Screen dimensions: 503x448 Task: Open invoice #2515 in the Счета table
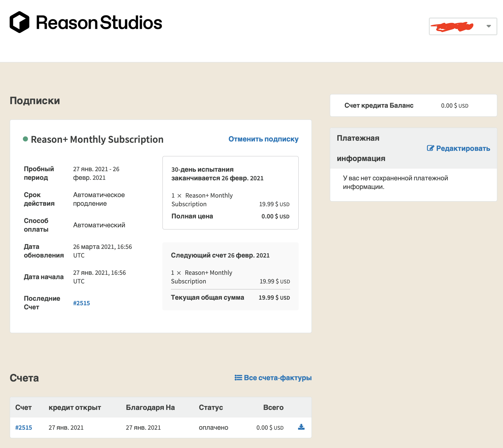click(x=24, y=427)
